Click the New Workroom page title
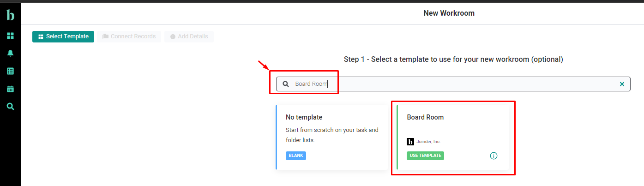 pyautogui.click(x=449, y=13)
